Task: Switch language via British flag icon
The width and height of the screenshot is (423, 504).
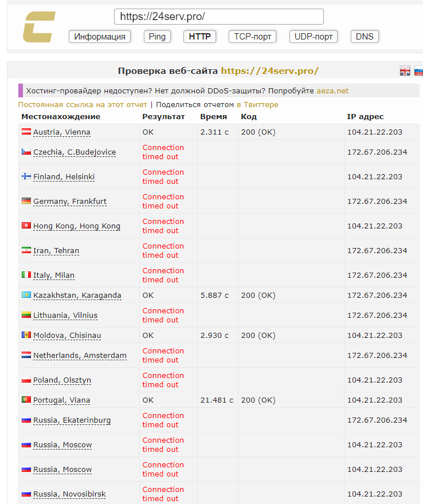Action: click(x=405, y=71)
